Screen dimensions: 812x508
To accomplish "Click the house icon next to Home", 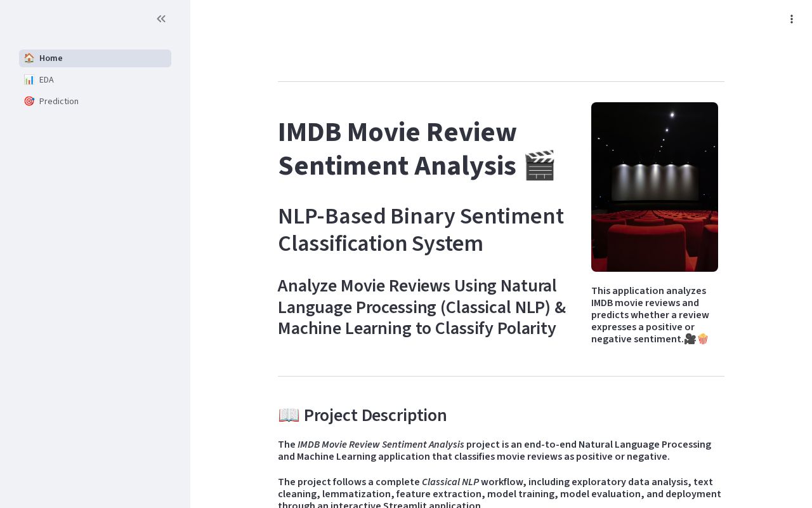I will pos(29,58).
